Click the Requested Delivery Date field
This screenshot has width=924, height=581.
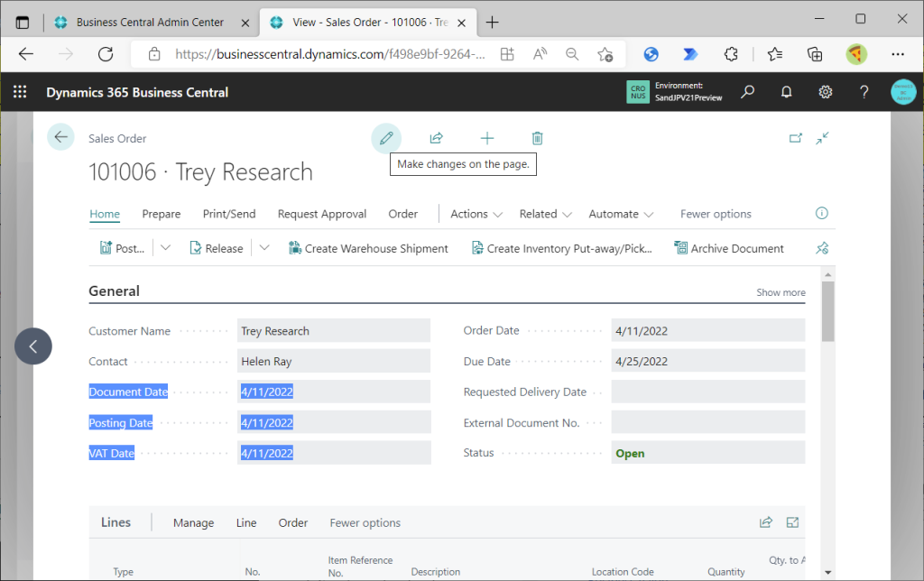707,392
